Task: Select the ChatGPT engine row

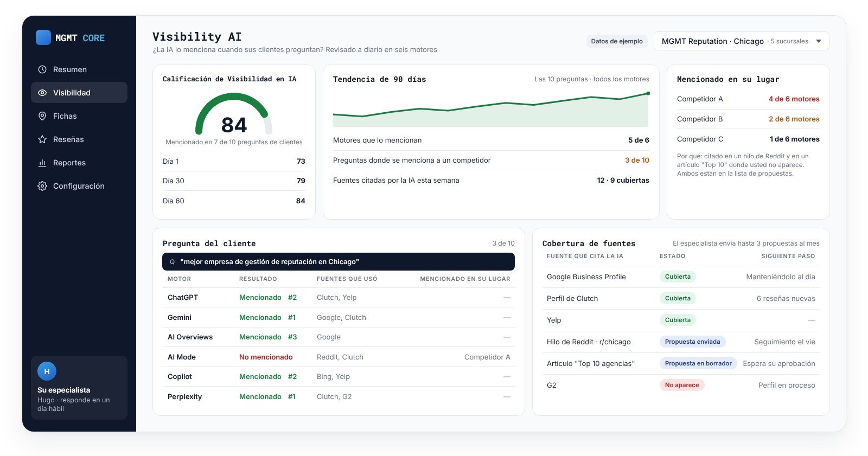Action: pos(339,297)
